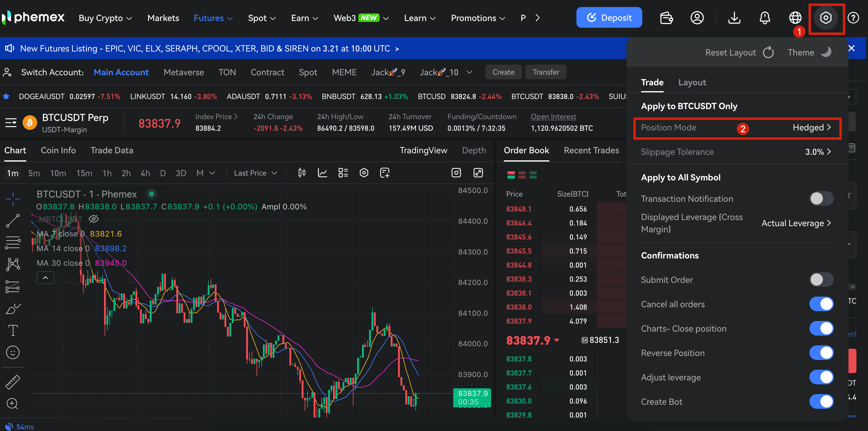Open the symbol list hamburger icon
868x431 pixels.
(11, 123)
